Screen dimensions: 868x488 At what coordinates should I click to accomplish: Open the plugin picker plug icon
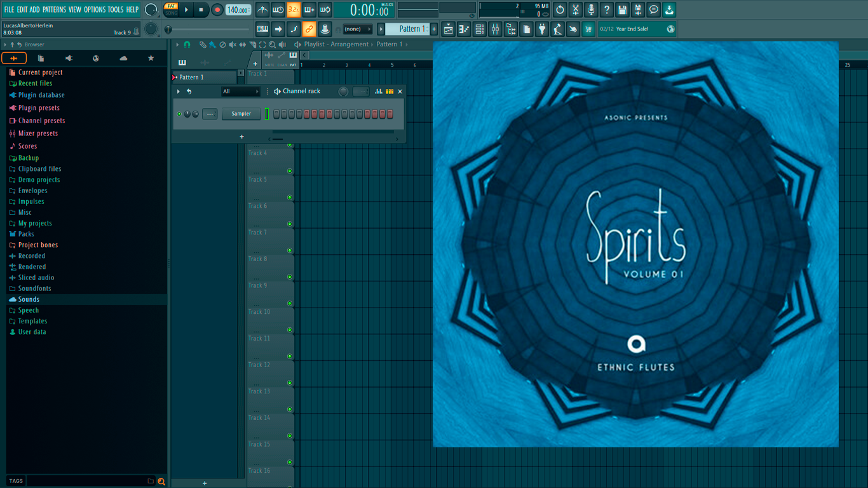[542, 29]
